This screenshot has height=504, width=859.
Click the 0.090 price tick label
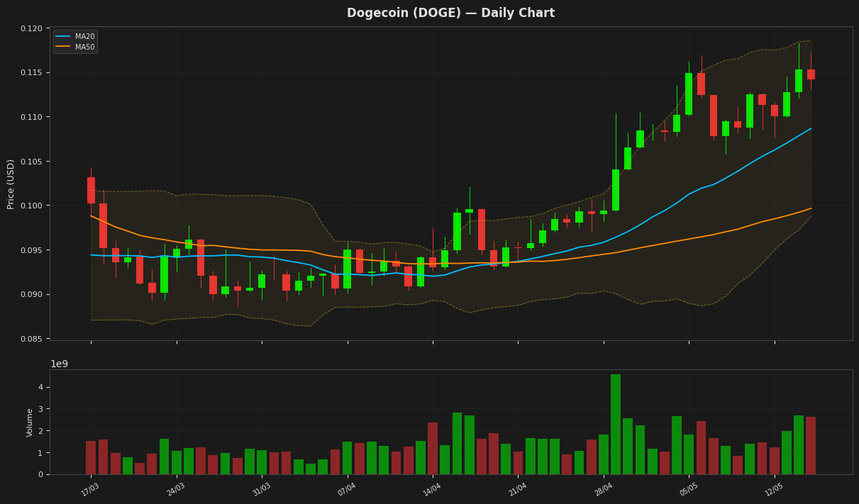[x=31, y=294]
